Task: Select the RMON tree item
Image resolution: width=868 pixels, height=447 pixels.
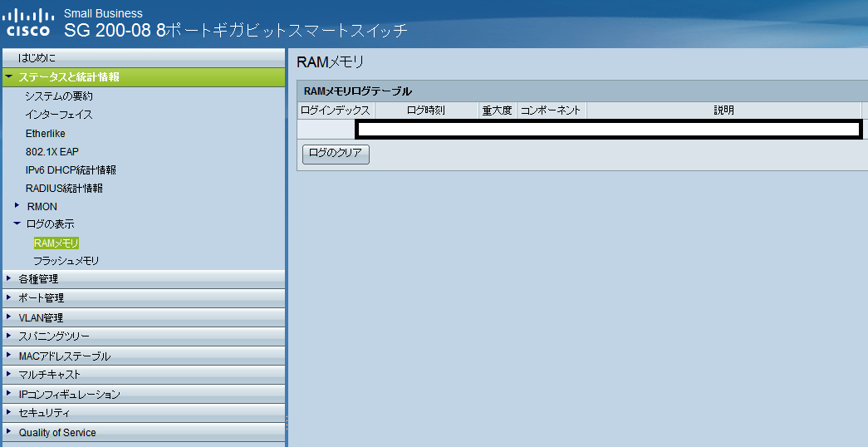Action: 42,207
